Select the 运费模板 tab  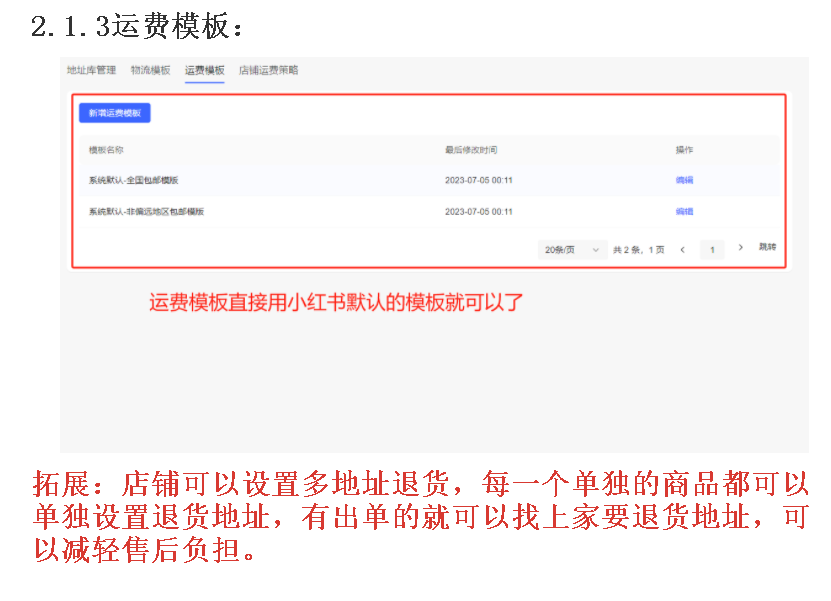pos(204,70)
